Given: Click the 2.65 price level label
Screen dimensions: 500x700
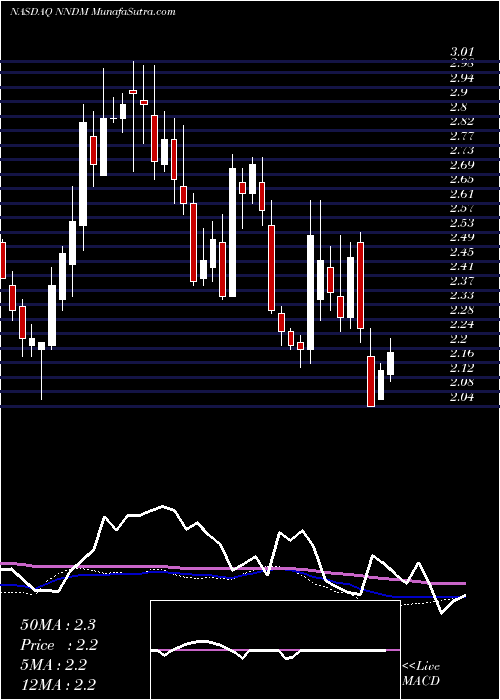Looking at the screenshot, I should pos(462,179).
